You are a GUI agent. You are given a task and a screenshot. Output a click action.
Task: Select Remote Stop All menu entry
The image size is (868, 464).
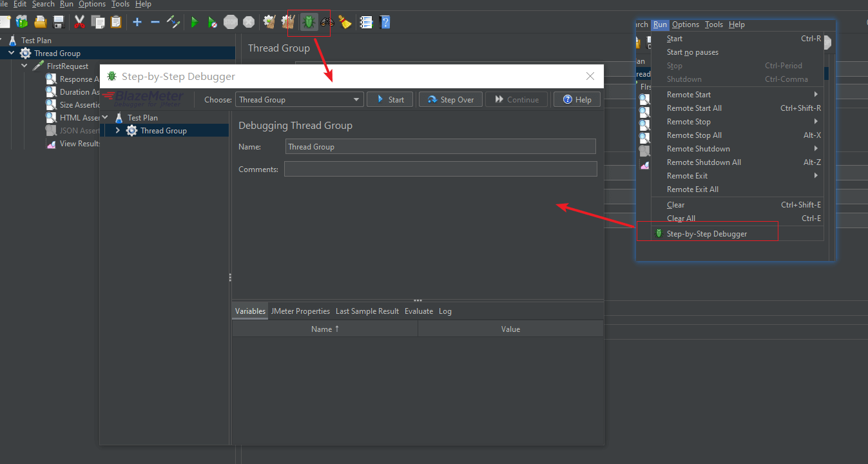point(694,135)
